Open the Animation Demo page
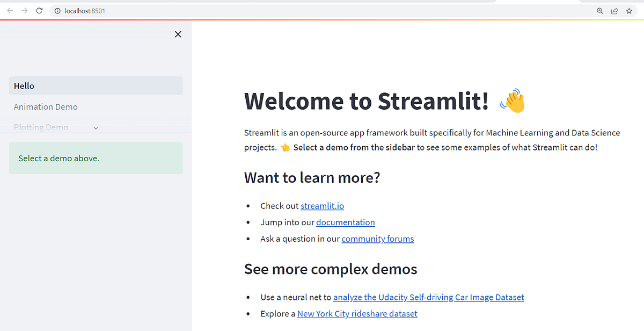644x331 pixels. 46,106
